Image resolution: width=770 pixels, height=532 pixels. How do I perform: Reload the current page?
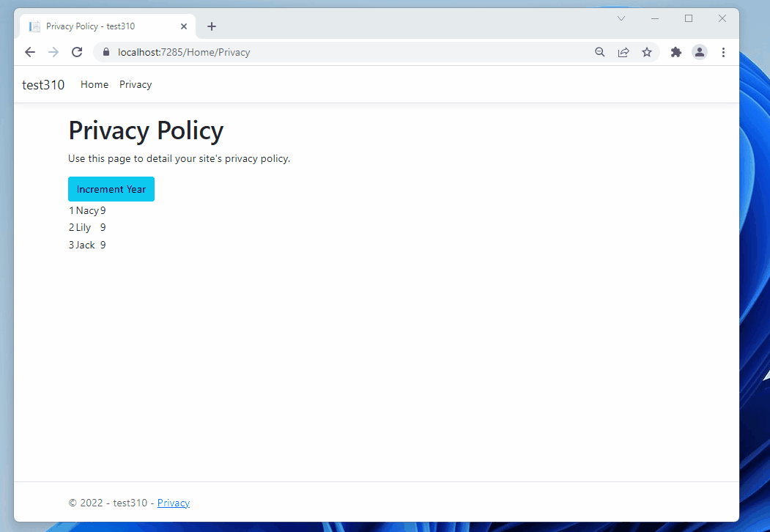(77, 52)
